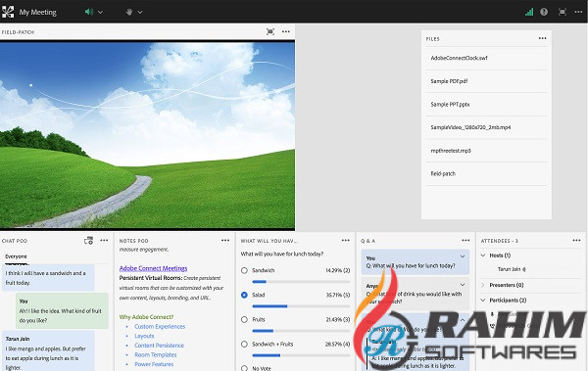The image size is (588, 371).
Task: Click the Salad result progress bar
Action: point(301,306)
